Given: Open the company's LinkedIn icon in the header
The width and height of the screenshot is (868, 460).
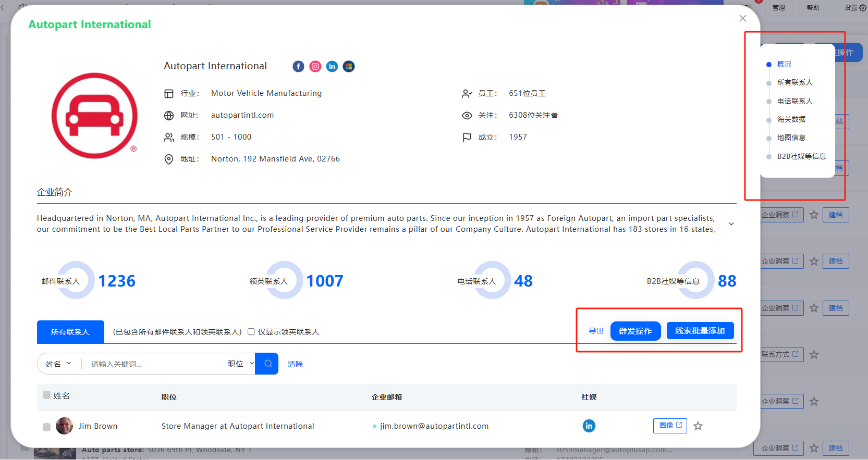Looking at the screenshot, I should (x=332, y=66).
